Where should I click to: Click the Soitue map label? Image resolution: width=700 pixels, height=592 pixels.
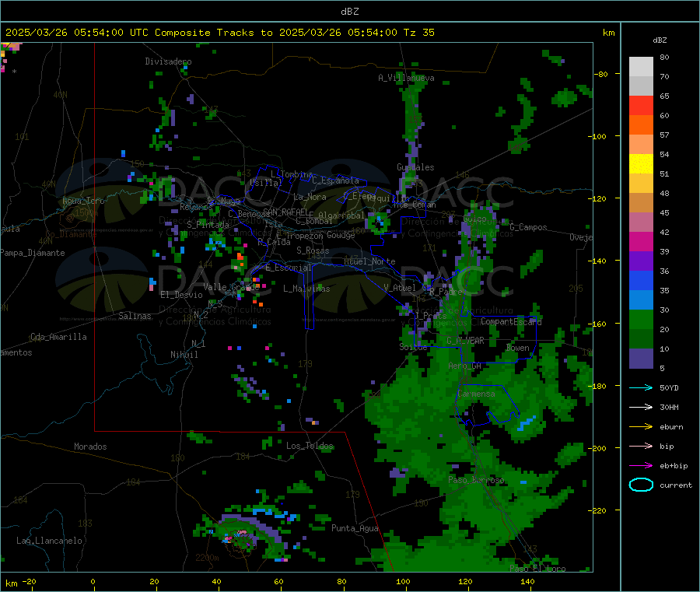(x=413, y=347)
